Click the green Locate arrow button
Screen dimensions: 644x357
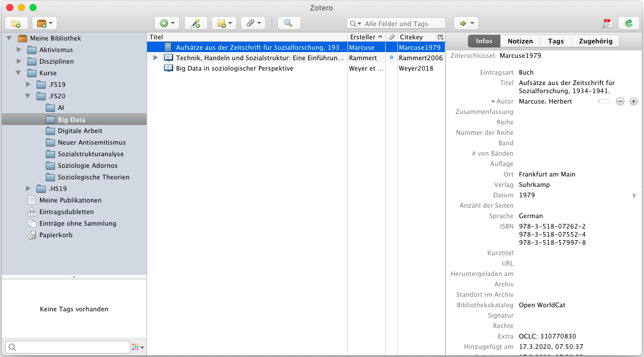pyautogui.click(x=466, y=23)
